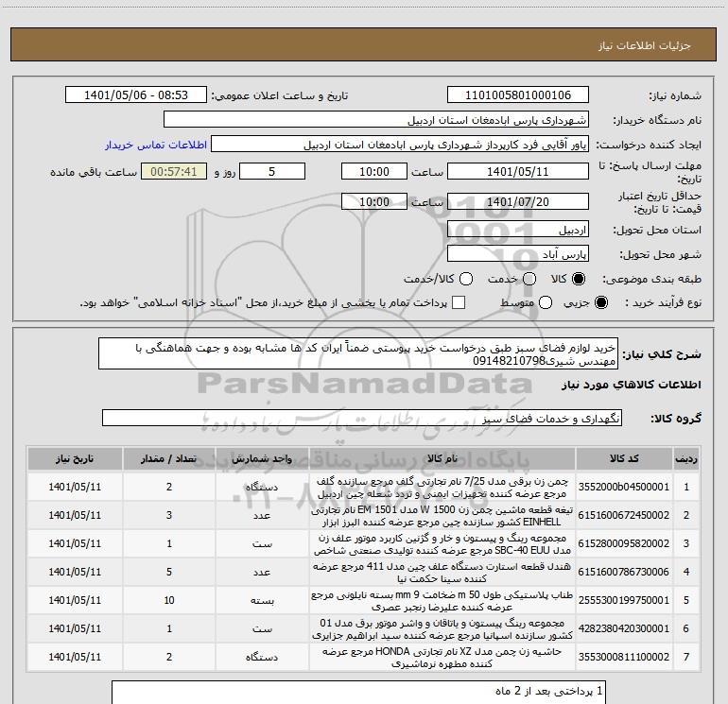Select the جزیی purchase type radio

[x=600, y=303]
